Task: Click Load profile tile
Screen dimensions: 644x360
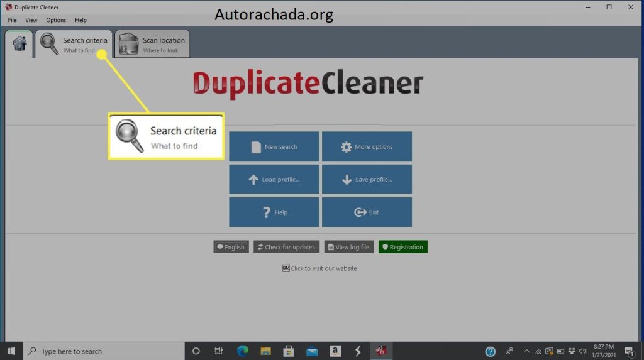Action: pos(274,180)
